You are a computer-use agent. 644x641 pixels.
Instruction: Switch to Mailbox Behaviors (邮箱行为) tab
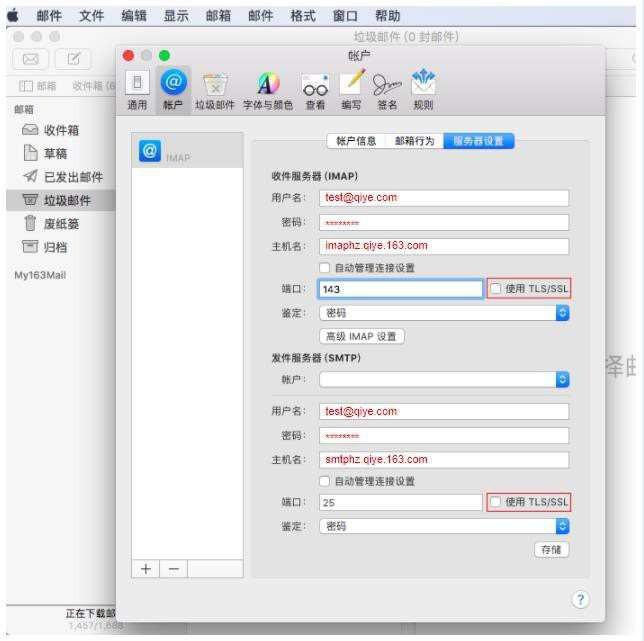click(x=414, y=141)
